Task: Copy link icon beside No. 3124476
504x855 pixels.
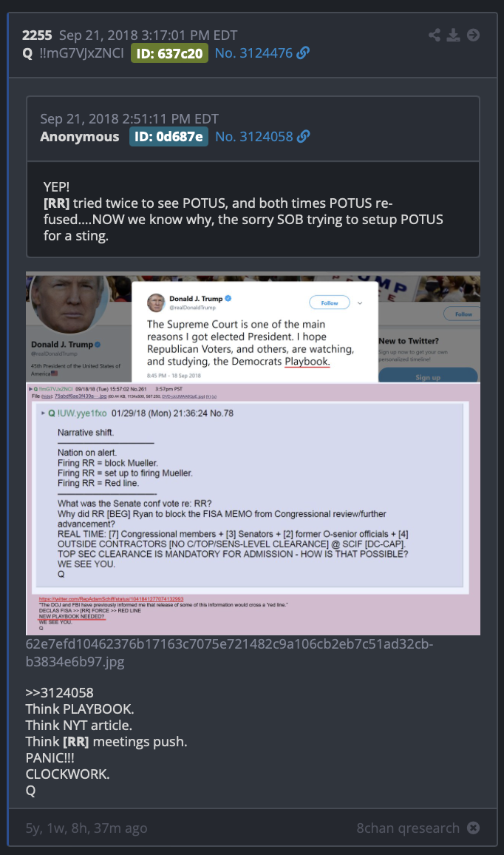Action: tap(303, 53)
